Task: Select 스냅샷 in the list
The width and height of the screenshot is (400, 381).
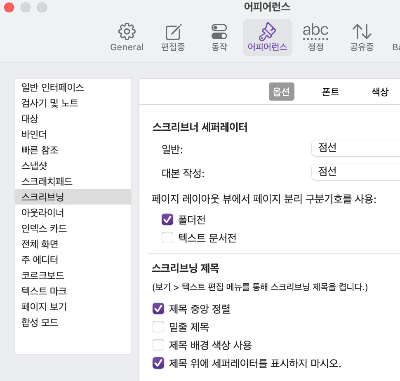Action: [73, 166]
